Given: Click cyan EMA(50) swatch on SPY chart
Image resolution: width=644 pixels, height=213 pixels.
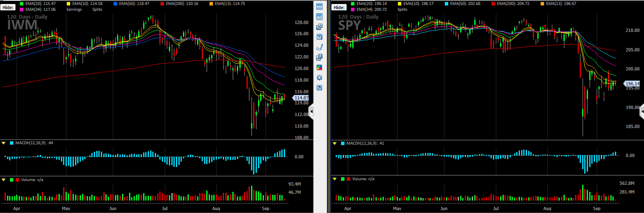Looking at the screenshot, I should click(446, 4).
